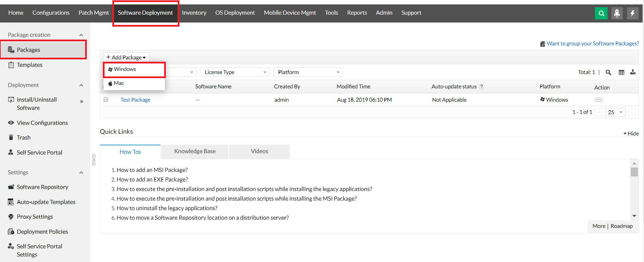Change the rows per page dropdown

tap(615, 112)
